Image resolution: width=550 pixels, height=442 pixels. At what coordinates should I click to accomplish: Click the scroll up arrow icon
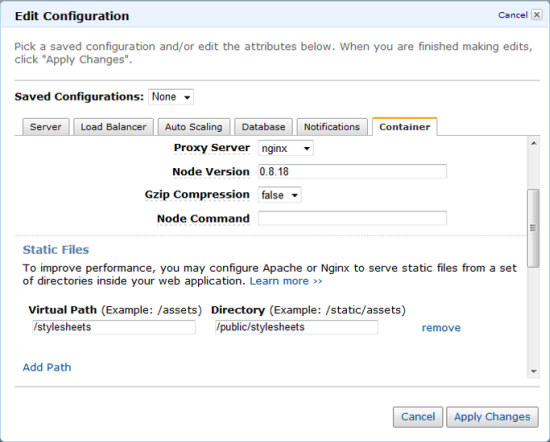point(534,143)
